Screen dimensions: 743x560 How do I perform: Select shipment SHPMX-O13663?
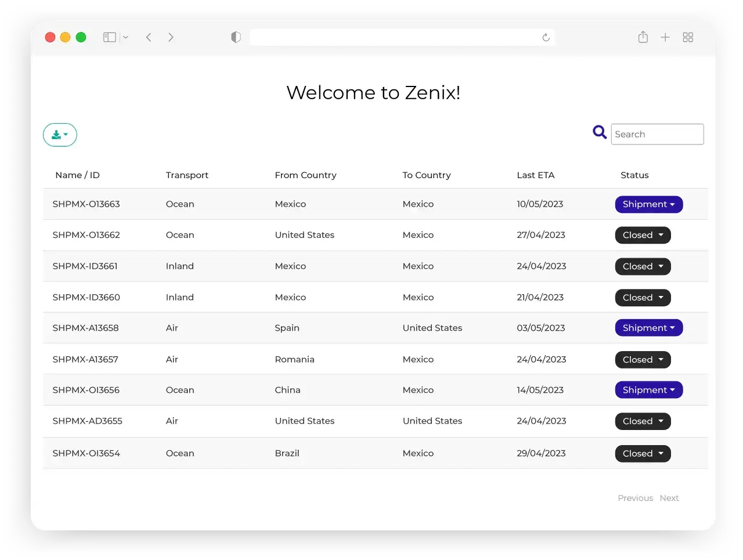click(x=86, y=204)
